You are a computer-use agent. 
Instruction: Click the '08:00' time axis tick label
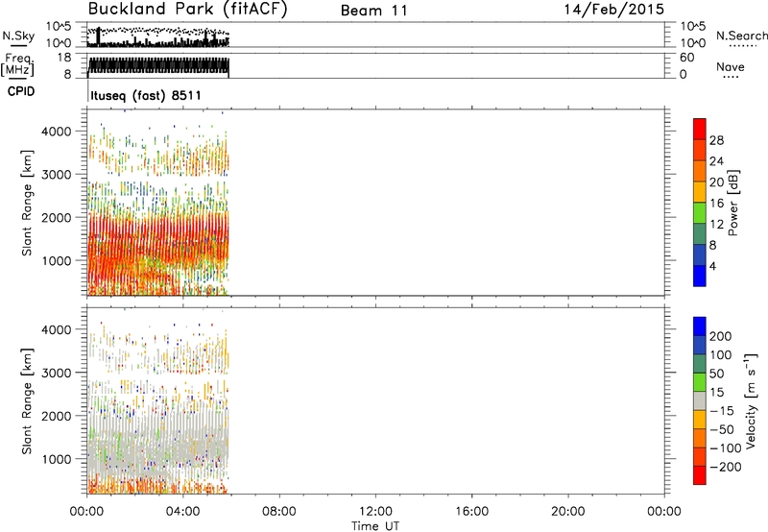279,512
